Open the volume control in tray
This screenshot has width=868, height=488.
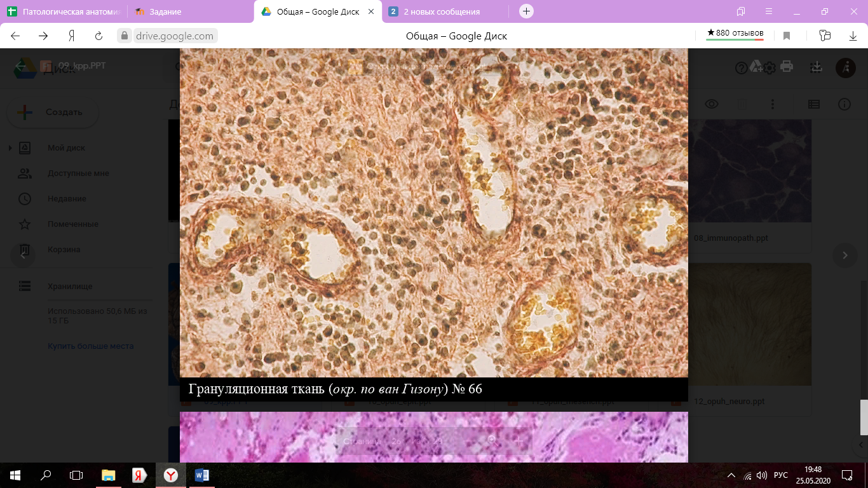(762, 475)
